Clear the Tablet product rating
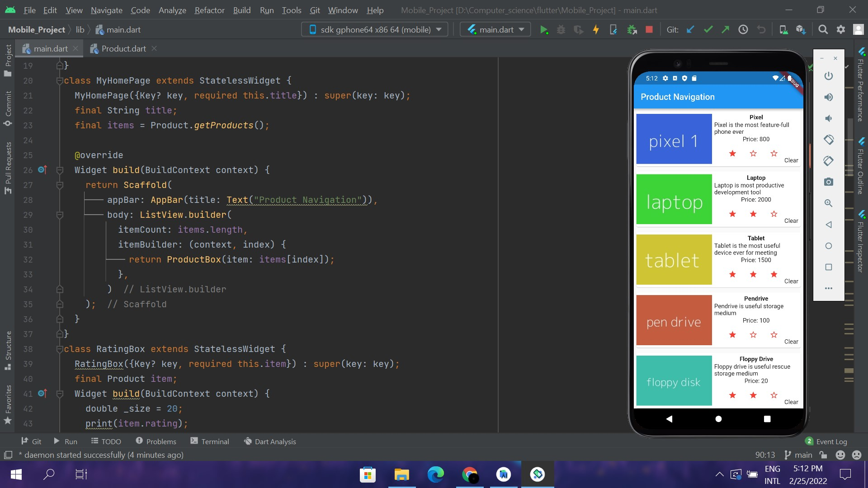 click(x=791, y=282)
